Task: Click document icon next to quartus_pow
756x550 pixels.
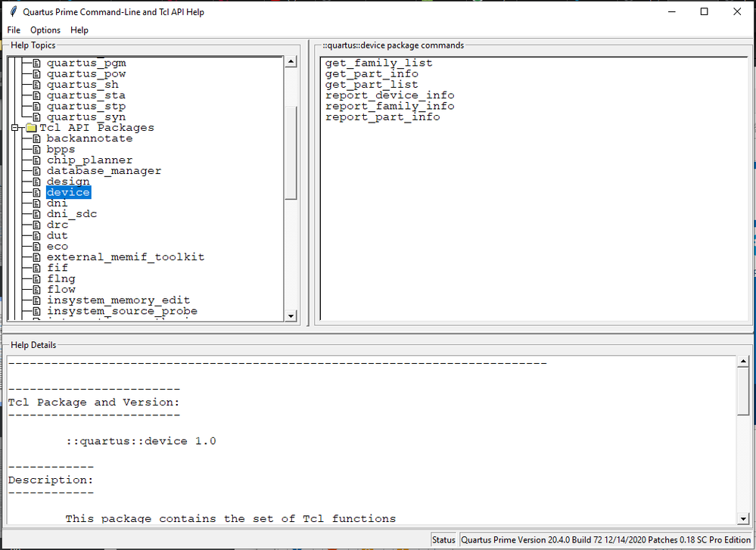Action: pos(36,73)
